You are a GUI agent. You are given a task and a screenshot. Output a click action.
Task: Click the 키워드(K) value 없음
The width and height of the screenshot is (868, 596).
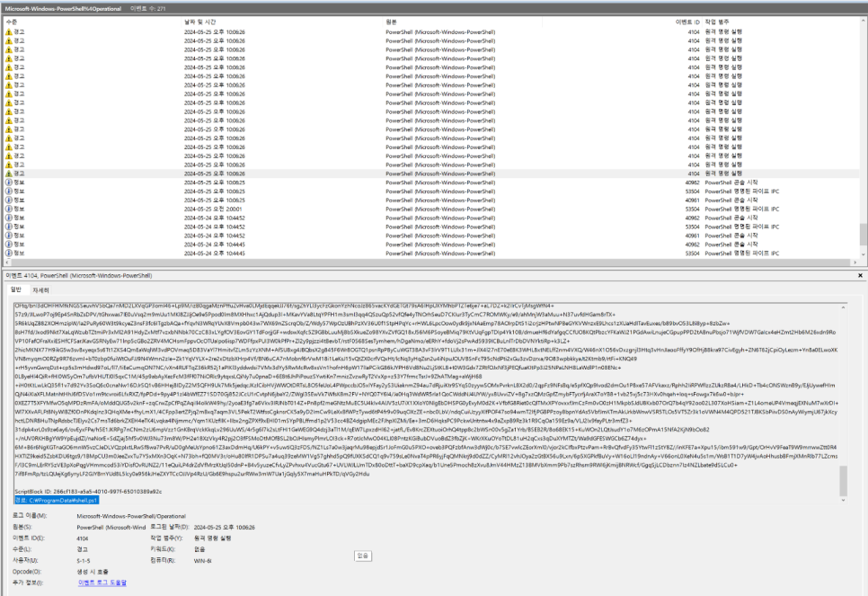(x=199, y=549)
